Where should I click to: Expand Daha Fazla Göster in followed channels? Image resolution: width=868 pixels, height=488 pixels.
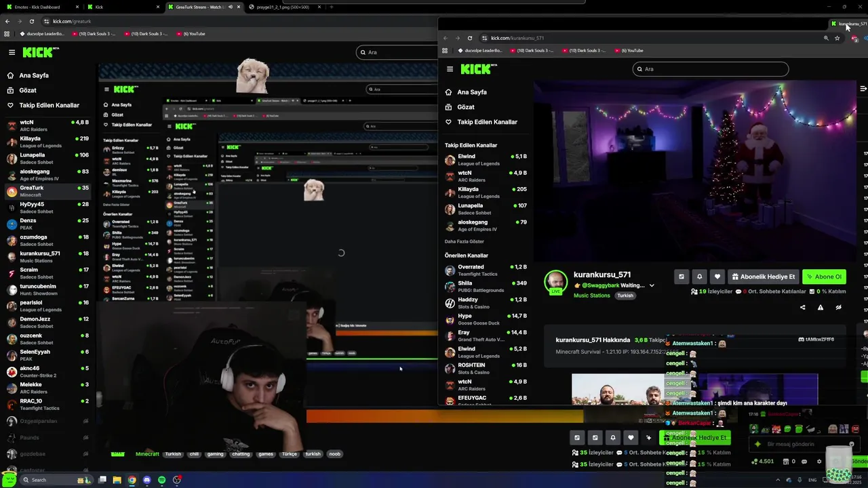pos(465,241)
